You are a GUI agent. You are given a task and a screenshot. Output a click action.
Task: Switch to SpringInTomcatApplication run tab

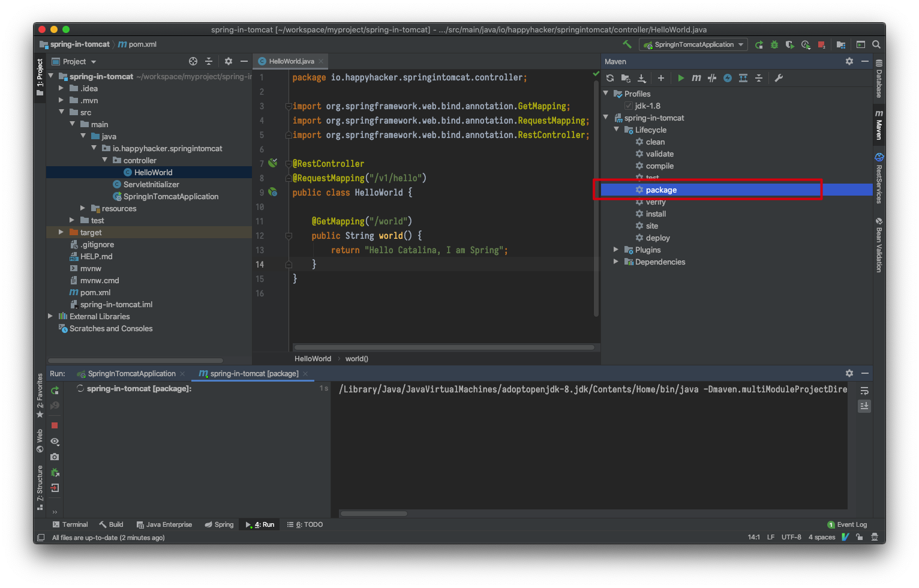pyautogui.click(x=131, y=373)
